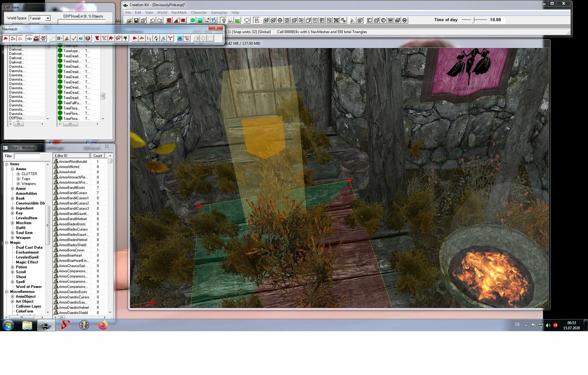Click the red Y-branch icon in Navmesh toolbar
588x375 pixels.
tap(170, 38)
